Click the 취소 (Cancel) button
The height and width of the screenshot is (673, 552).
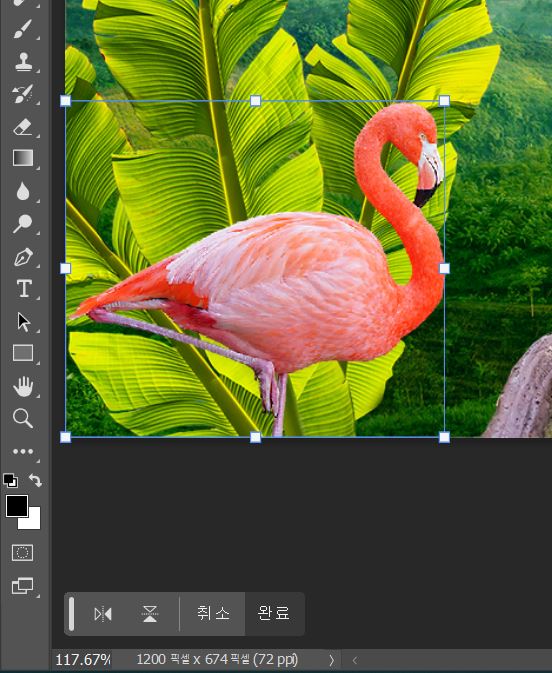coord(213,613)
